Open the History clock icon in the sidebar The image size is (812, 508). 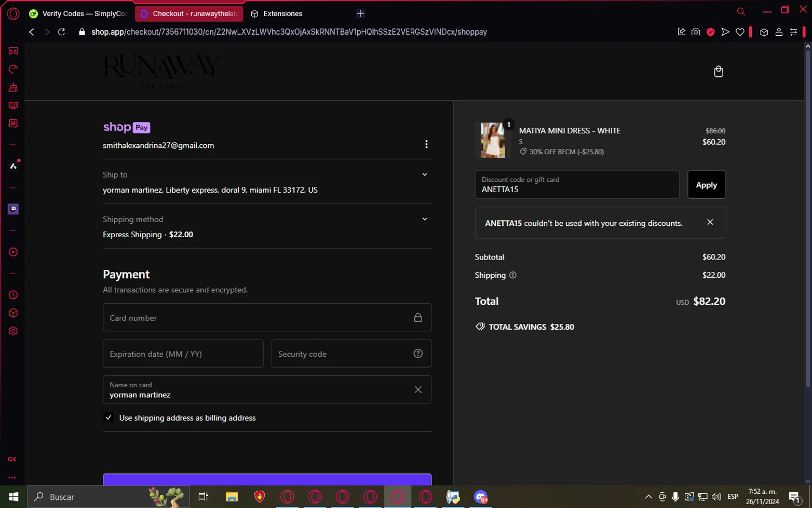pyautogui.click(x=13, y=295)
